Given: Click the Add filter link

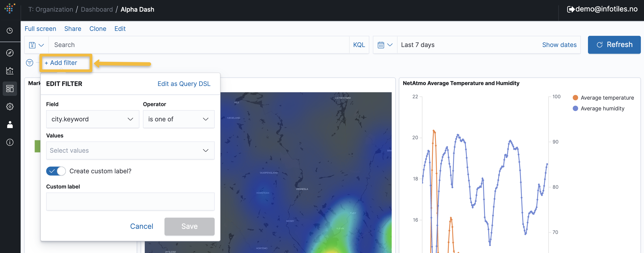Looking at the screenshot, I should [61, 63].
